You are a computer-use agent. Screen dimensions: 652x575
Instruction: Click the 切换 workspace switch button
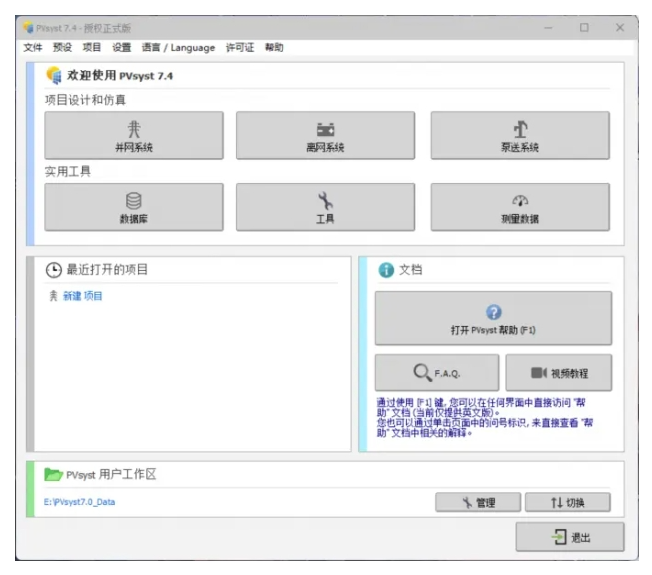[x=567, y=502]
